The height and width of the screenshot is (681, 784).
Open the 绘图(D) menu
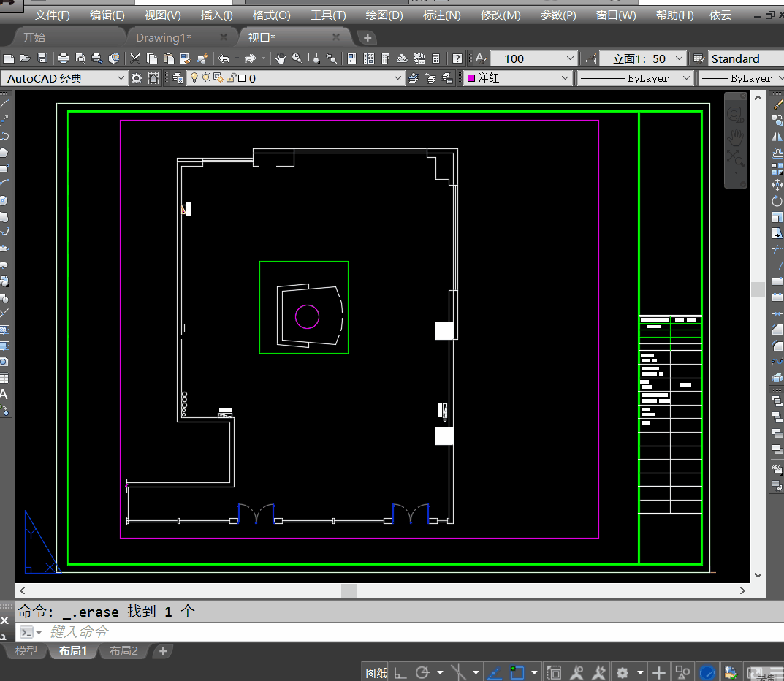point(384,15)
